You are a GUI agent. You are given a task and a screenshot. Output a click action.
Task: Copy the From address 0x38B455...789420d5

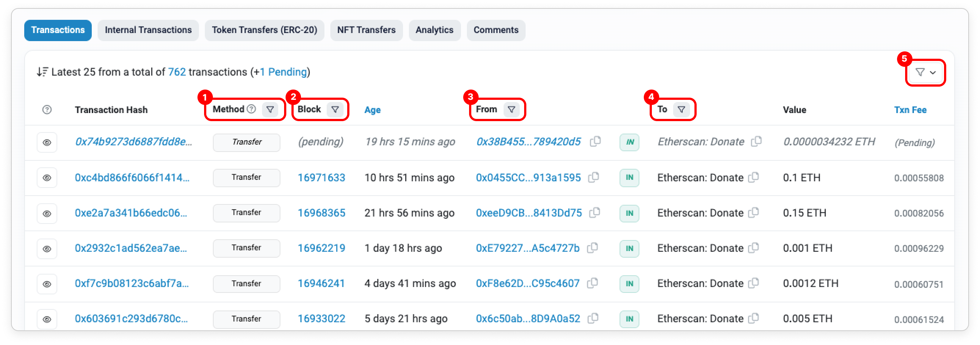click(595, 142)
